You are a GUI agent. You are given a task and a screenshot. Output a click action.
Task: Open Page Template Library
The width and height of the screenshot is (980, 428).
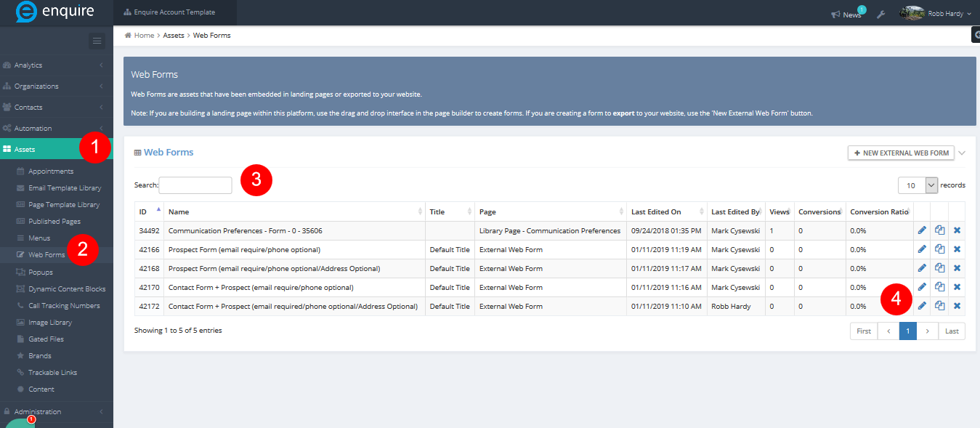pos(64,205)
